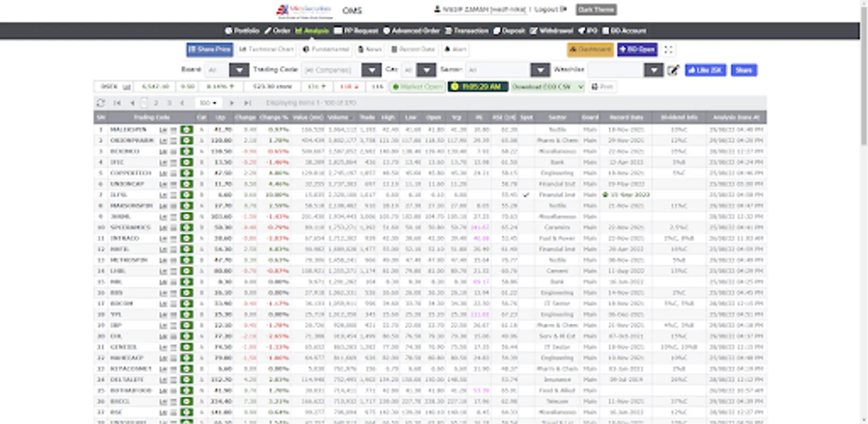Image resolution: width=868 pixels, height=424 pixels.
Task: Open the Deposit menu
Action: click(509, 31)
